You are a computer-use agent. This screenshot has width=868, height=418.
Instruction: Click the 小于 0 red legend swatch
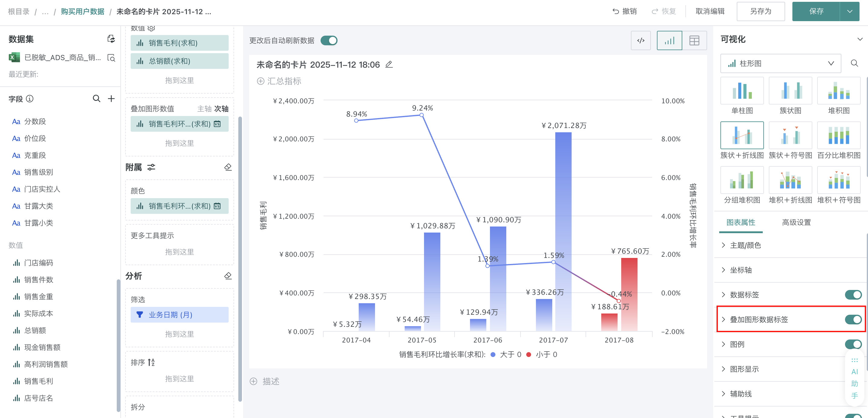point(529,354)
